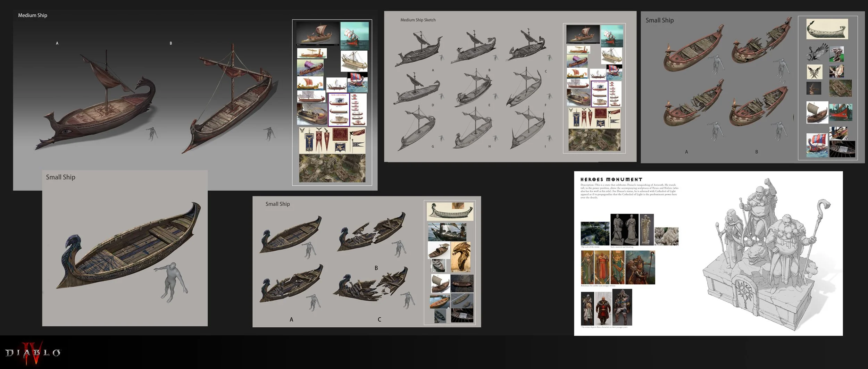Click the grey human scale figure beside large boat
Screen dimensions: 868x369
[172, 282]
